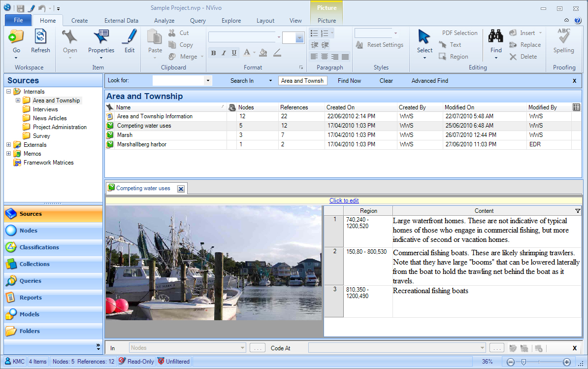The height and width of the screenshot is (369, 588).
Task: Click the Select arrow tool
Action: pos(424,37)
